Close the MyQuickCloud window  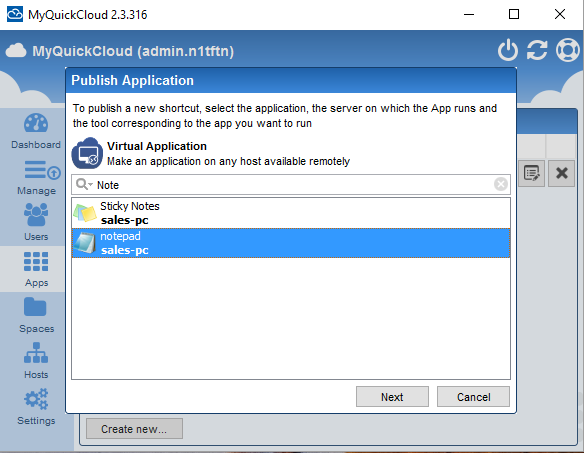(x=560, y=15)
